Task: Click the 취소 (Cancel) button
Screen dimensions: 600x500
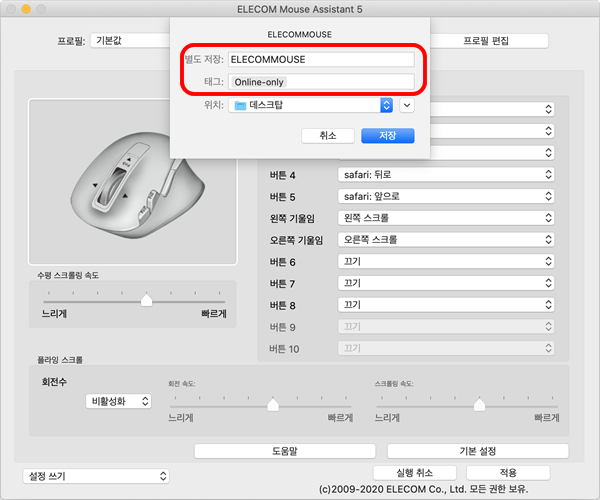Action: coord(328,136)
